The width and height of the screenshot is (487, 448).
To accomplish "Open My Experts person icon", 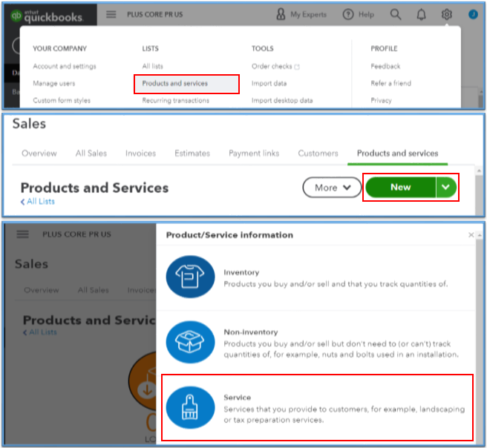I will [x=281, y=14].
